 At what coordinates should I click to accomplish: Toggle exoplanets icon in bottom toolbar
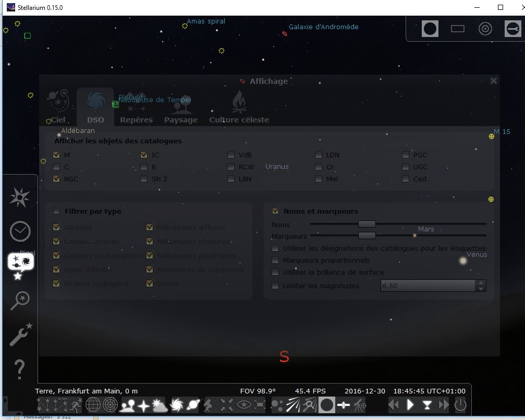point(277,405)
